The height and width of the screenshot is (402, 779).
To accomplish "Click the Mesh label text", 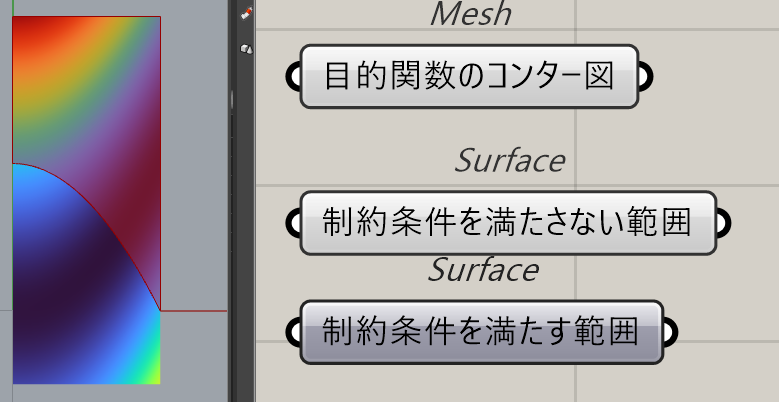I will click(x=471, y=14).
